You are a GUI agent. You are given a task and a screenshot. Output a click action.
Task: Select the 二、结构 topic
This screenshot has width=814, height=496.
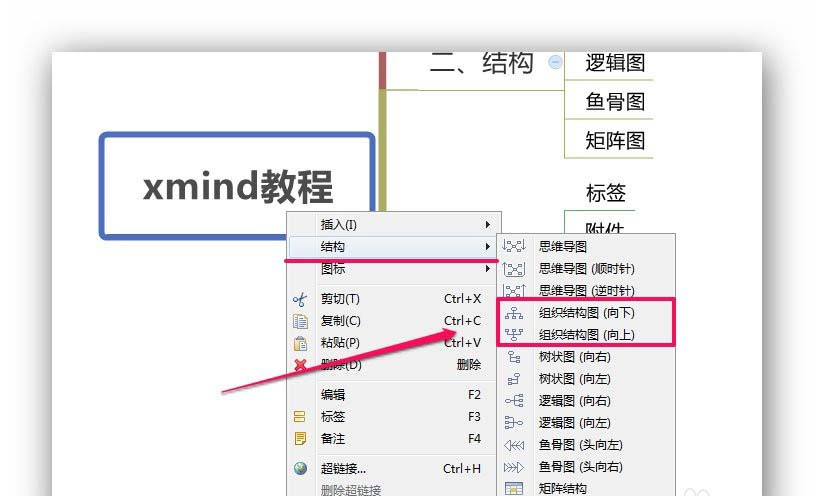[481, 63]
